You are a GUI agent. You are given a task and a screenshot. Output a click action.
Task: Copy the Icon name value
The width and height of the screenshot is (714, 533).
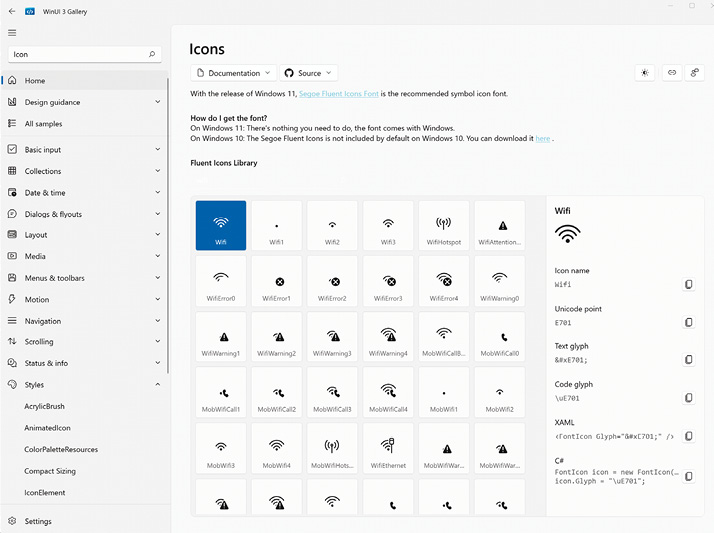688,284
